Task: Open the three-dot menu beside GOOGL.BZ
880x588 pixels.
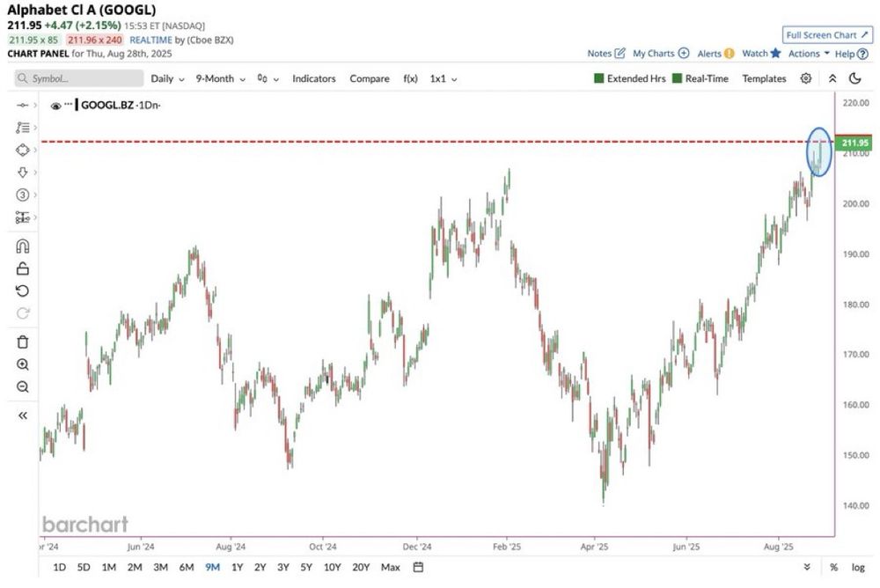Action: (x=69, y=104)
